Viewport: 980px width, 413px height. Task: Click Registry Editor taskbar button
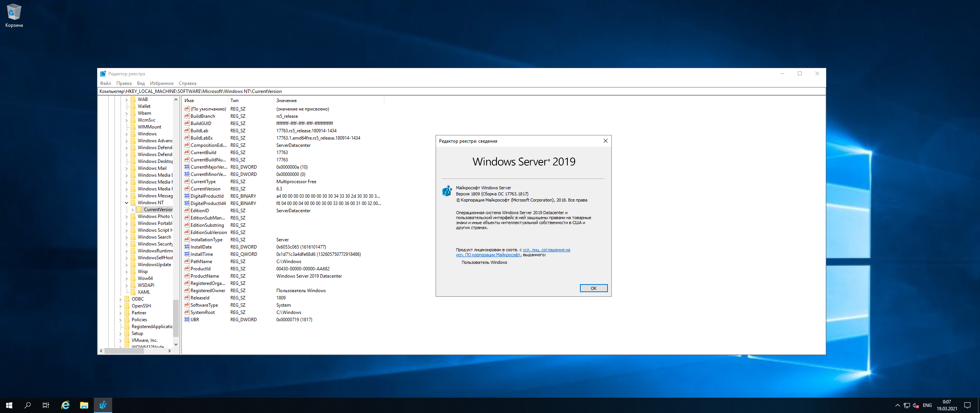pos(103,405)
